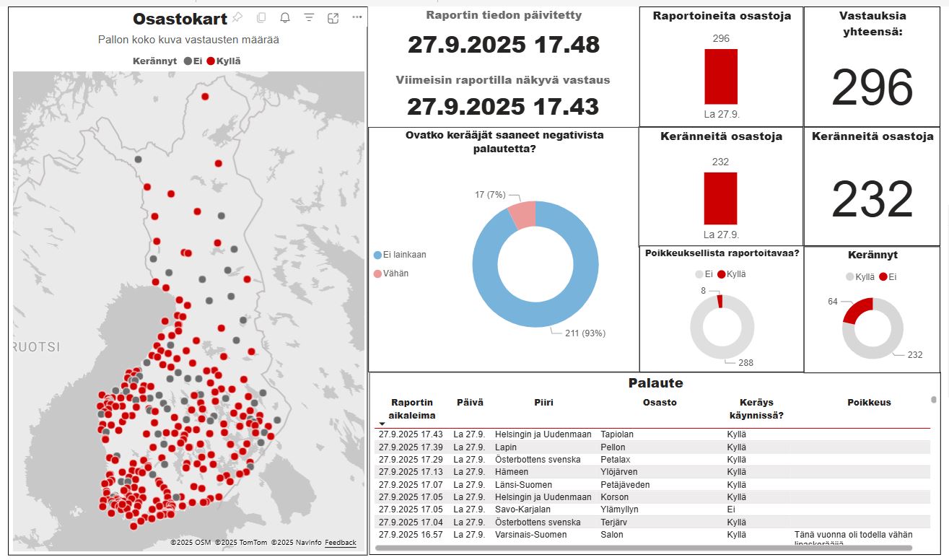Viewport: 949px width, 560px height.
Task: Open the filters icon on map visual
Action: point(309,18)
